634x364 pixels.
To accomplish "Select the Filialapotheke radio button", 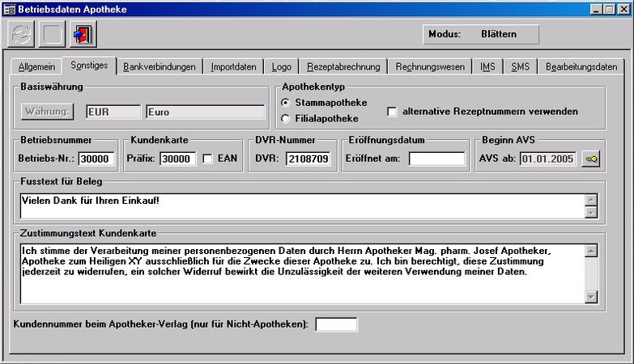I will point(285,119).
